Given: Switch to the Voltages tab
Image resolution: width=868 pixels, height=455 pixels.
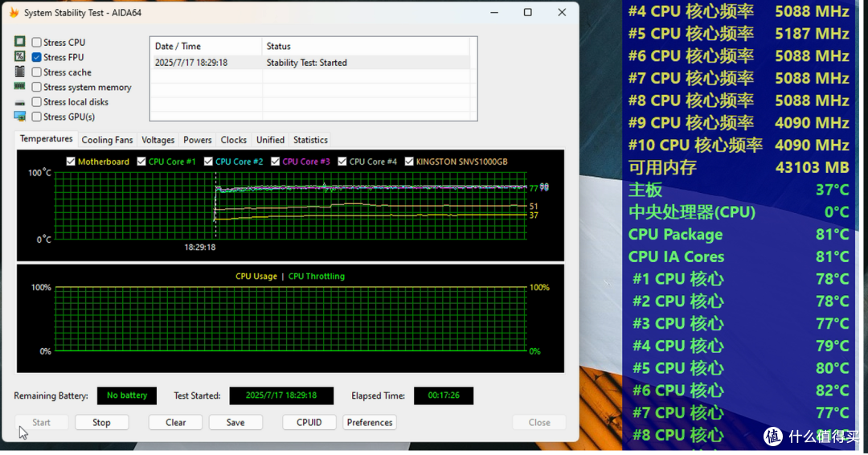Looking at the screenshot, I should pos(158,140).
